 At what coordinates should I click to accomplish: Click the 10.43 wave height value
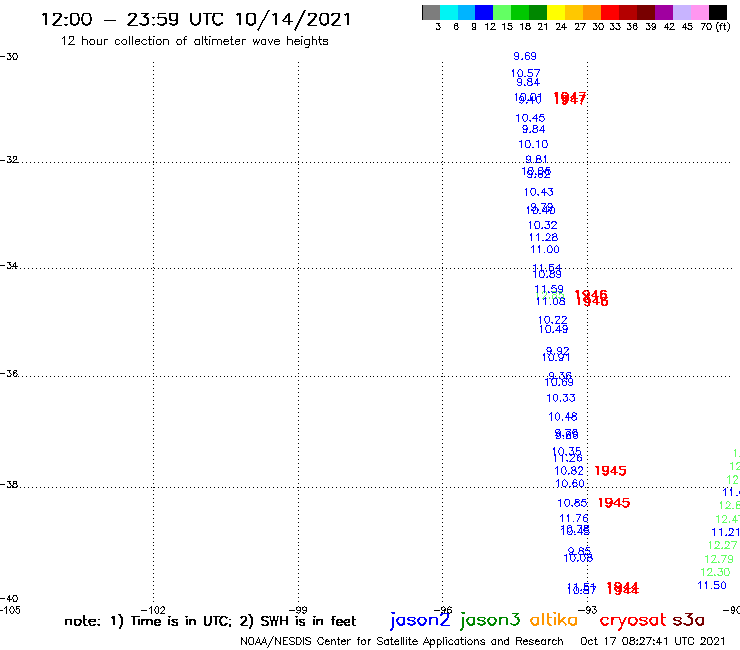[538, 192]
